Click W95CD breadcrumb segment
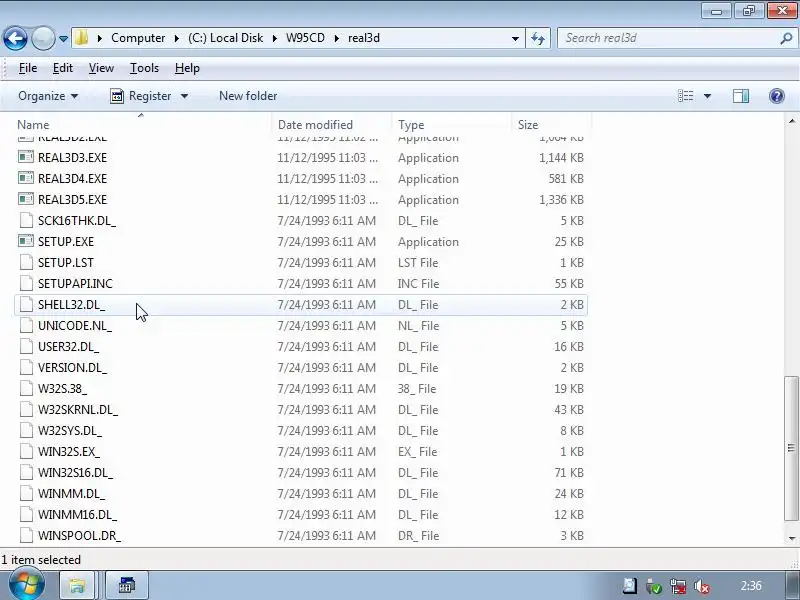Image resolution: width=800 pixels, height=600 pixels. 305,38
